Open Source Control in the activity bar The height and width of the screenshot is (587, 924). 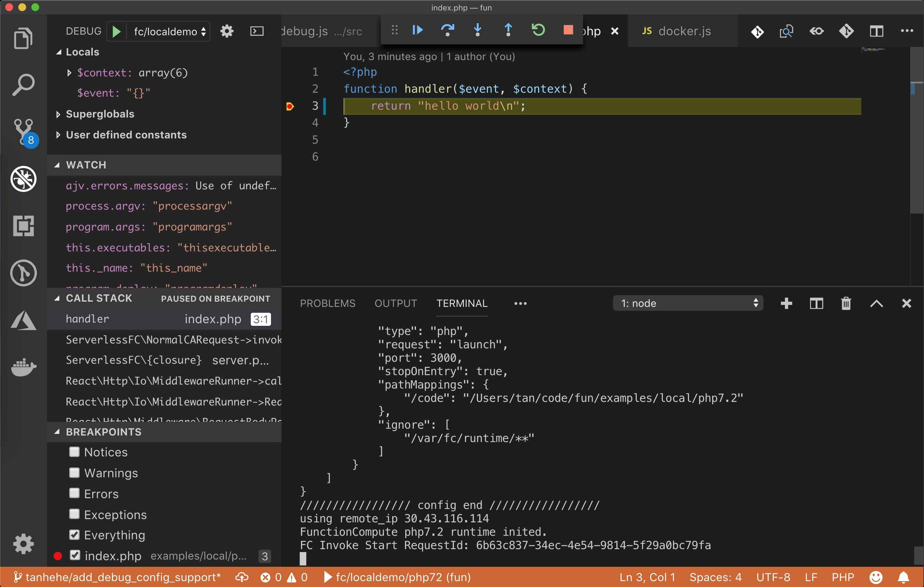[24, 132]
